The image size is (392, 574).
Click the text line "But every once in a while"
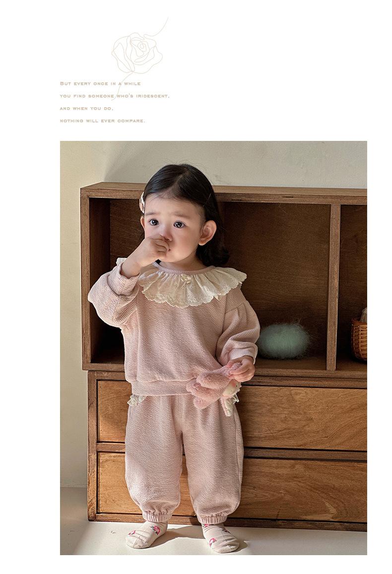tap(100, 84)
